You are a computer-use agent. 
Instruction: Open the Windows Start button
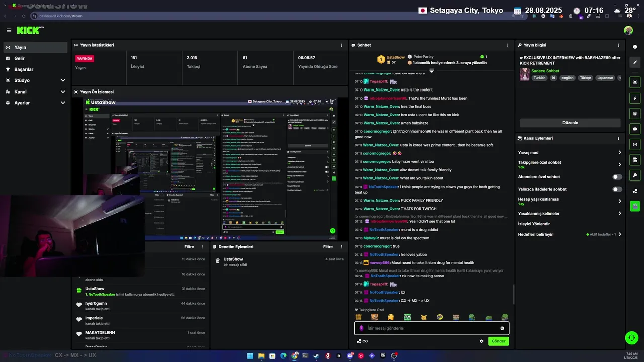(250, 356)
